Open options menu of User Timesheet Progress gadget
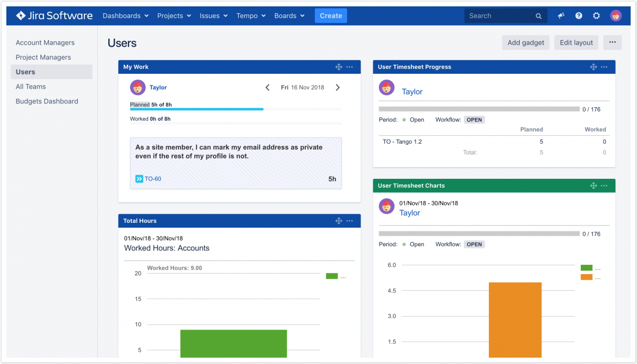This screenshot has width=637, height=364. pyautogui.click(x=605, y=67)
